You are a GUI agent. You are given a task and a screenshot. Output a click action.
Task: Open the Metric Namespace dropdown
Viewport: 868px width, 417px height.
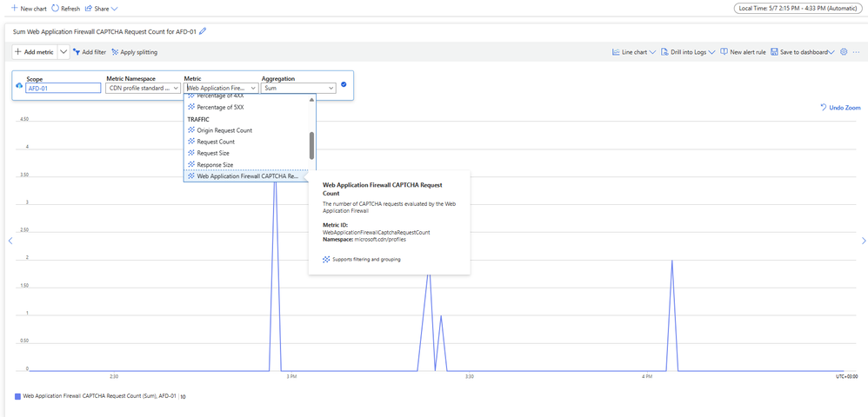[x=143, y=88]
